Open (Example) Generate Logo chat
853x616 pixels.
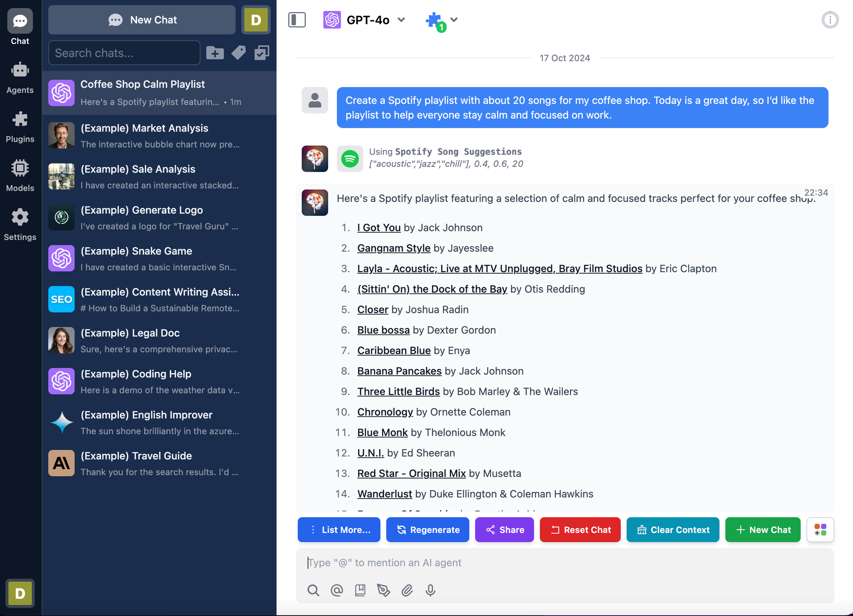click(159, 218)
